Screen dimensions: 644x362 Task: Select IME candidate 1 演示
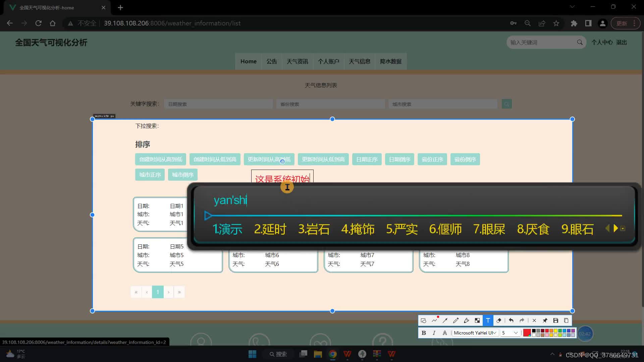227,229
